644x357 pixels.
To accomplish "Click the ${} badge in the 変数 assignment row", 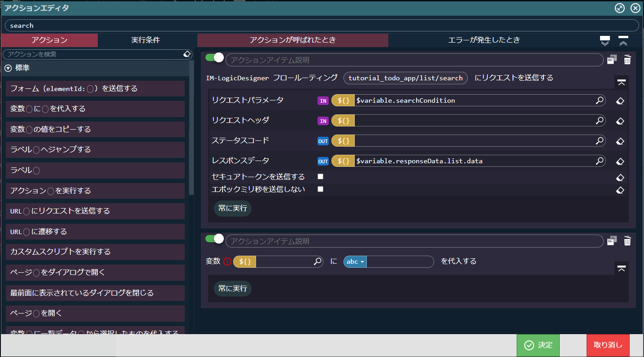I will pos(245,261).
